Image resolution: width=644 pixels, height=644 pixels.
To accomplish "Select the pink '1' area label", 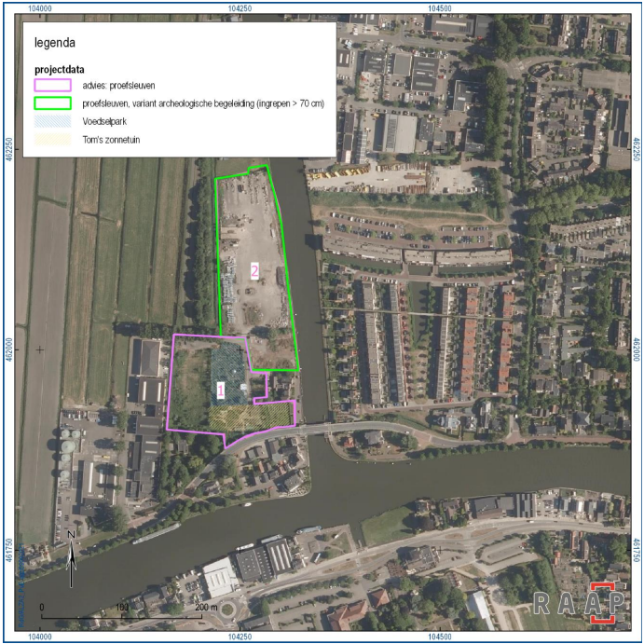I will point(221,391).
